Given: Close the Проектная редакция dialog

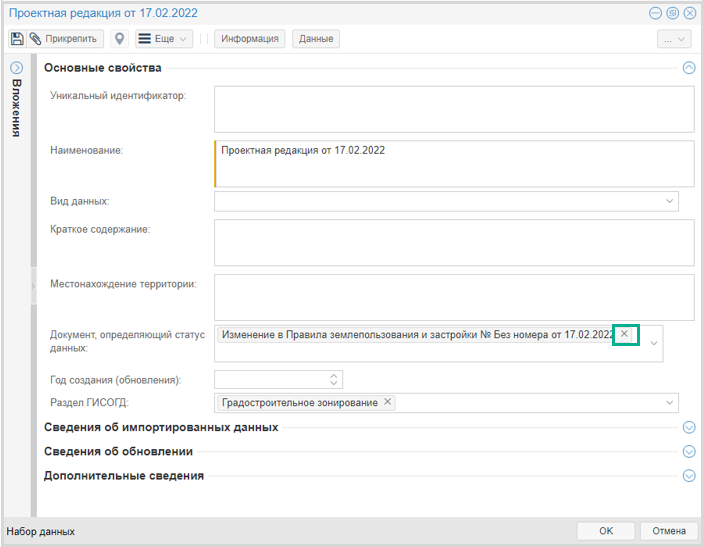Looking at the screenshot, I should coord(690,13).
